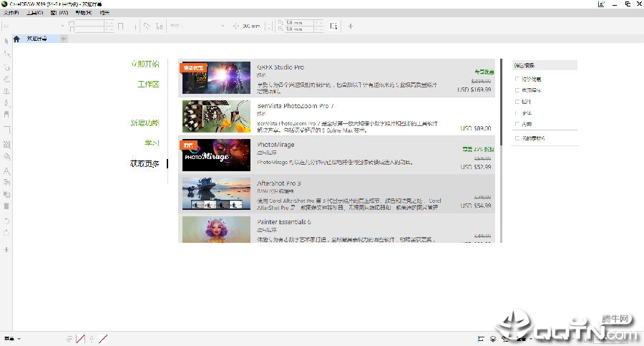Open the 文件(F) menu
The width and height of the screenshot is (644, 346).
[11, 13]
